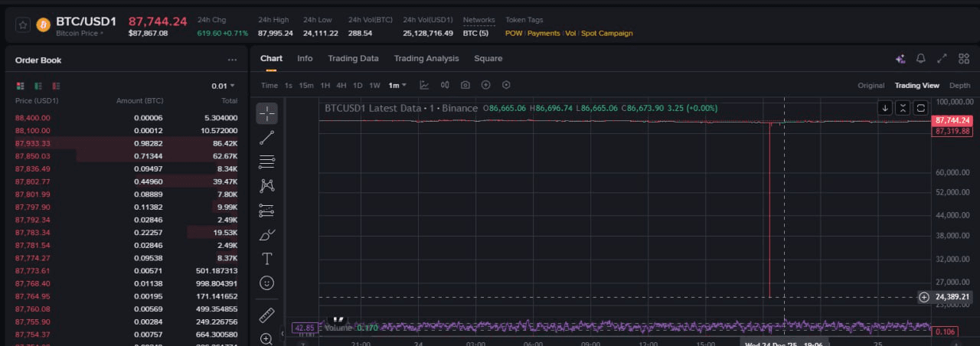Viewport: 980px width, 346px height.
Task: Select the crosshair cursor tool
Action: 266,114
